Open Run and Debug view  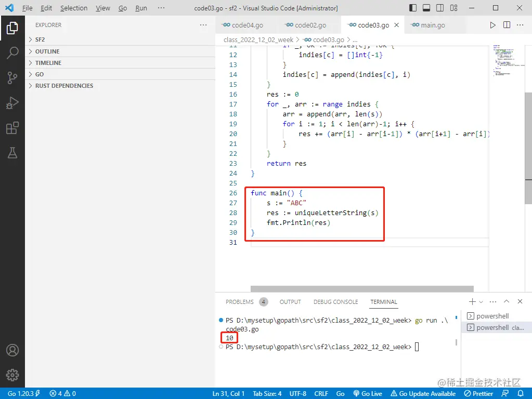[12, 103]
